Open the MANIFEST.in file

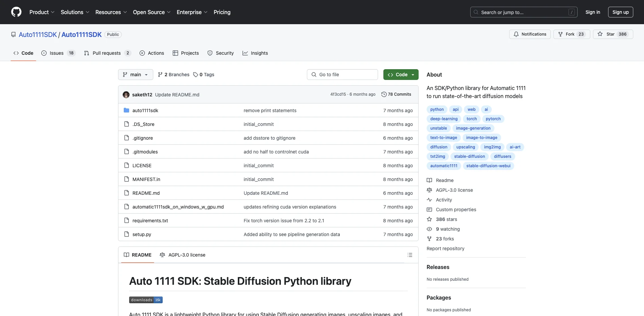click(146, 179)
